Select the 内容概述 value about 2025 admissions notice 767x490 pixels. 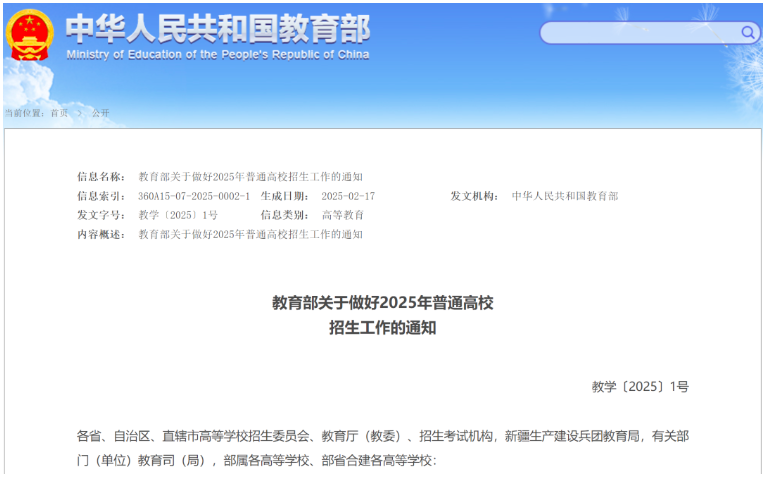pos(250,234)
